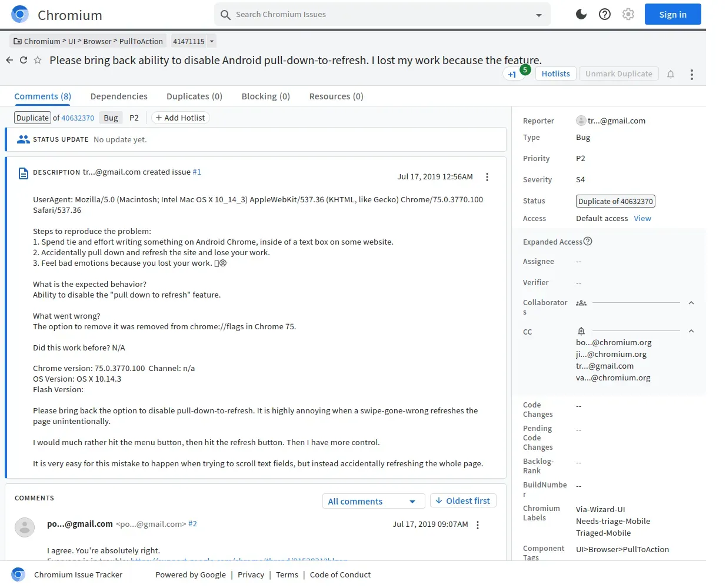Open description more-options menu dots
The image size is (726, 588).
coord(487,177)
